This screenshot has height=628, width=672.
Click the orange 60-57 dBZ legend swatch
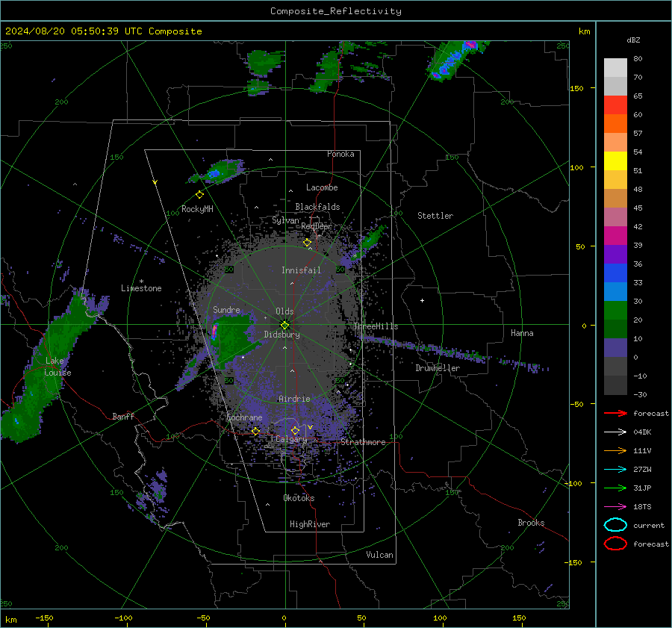click(x=615, y=123)
